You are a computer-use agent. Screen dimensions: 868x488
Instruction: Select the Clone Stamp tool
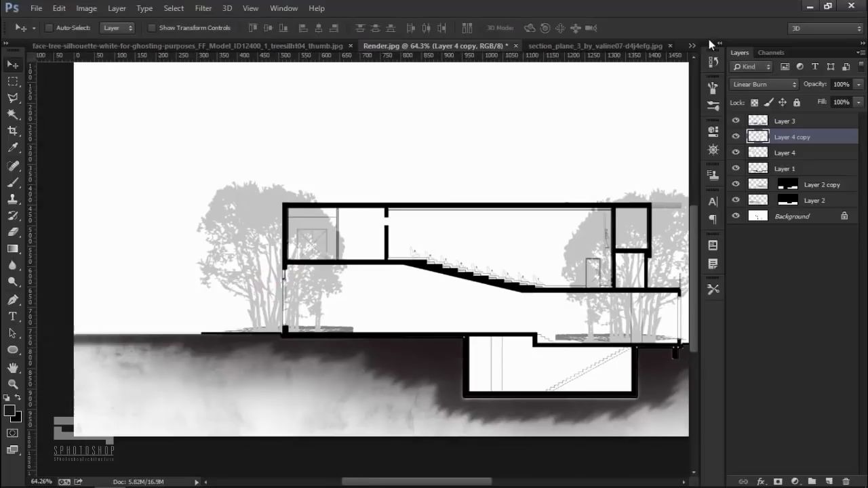13,199
